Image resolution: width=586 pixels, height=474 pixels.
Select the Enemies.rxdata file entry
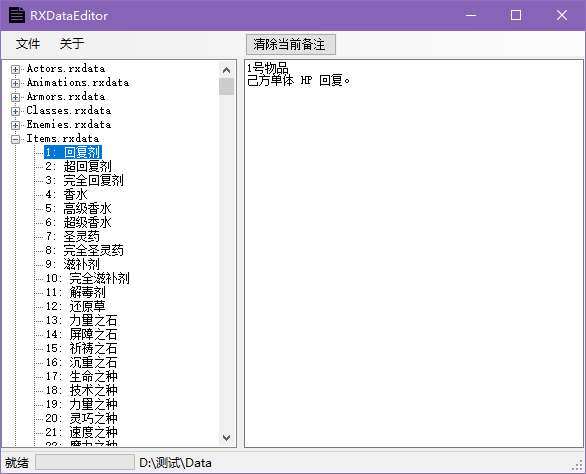69,124
